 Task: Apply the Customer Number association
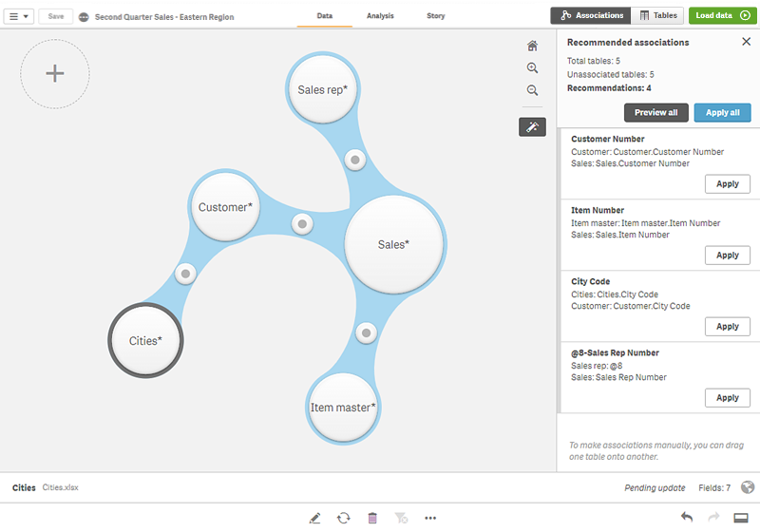click(727, 184)
